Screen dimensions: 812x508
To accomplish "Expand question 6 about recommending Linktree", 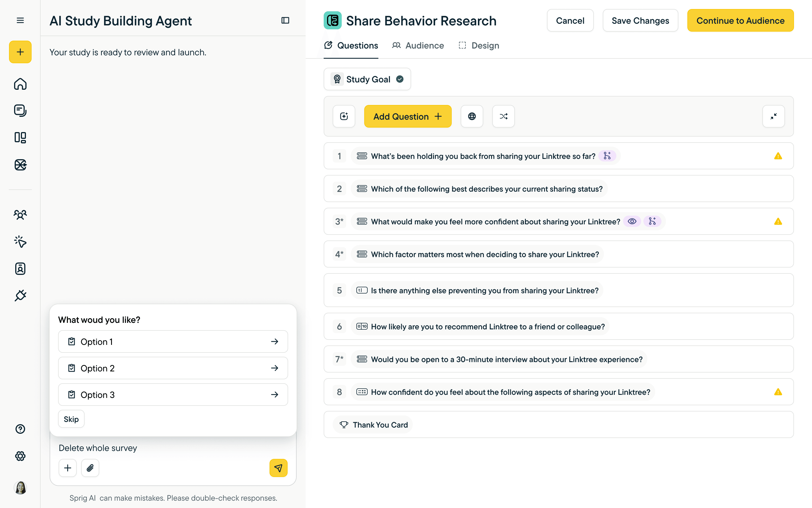I will (x=558, y=326).
